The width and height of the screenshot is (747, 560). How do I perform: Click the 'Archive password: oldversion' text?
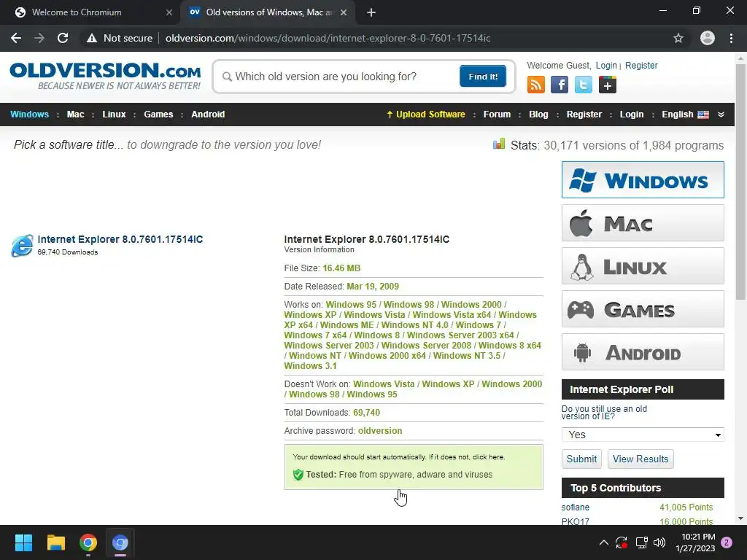tap(343, 430)
